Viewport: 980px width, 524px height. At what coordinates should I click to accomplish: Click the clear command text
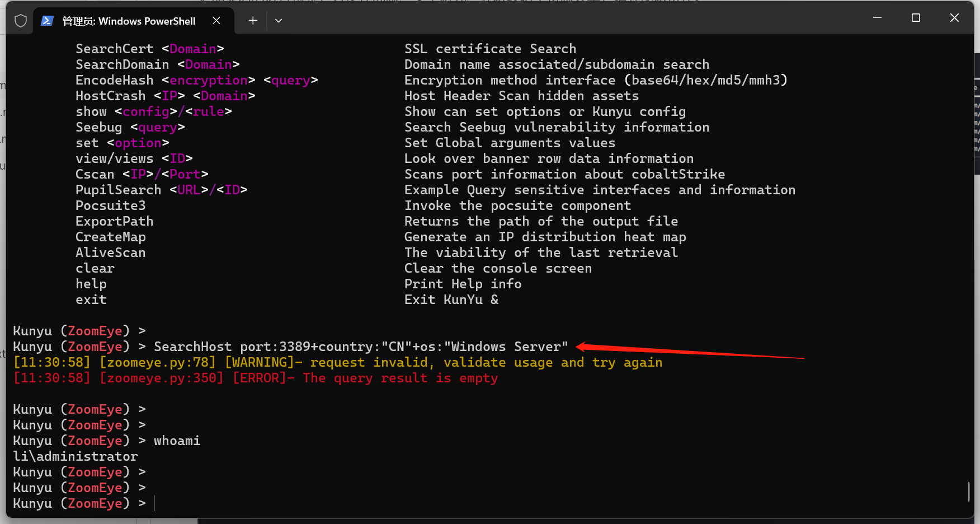[95, 268]
